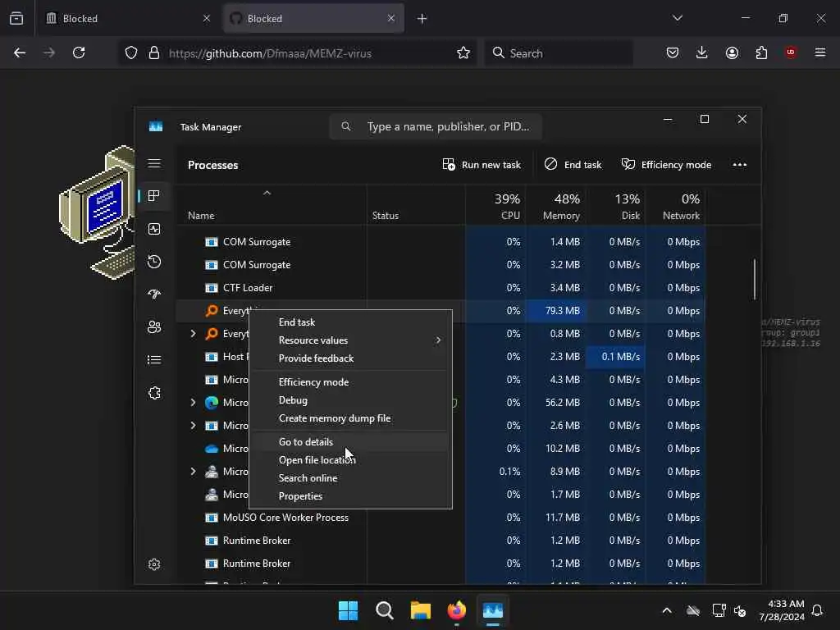The width and height of the screenshot is (840, 630).
Task: Click Efficiency mode toolbar button
Action: click(x=666, y=164)
